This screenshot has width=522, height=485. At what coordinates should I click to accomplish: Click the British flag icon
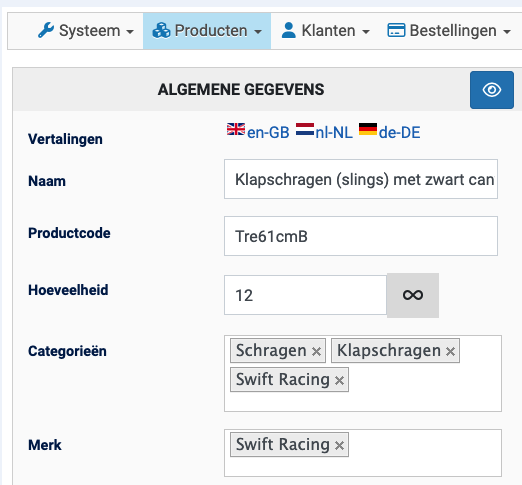pos(236,129)
